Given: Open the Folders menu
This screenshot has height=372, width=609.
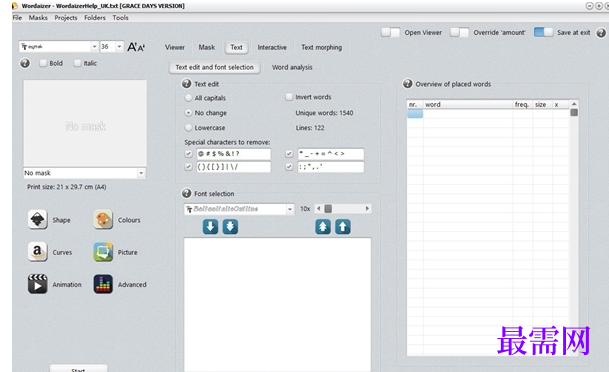Looking at the screenshot, I should click(95, 18).
